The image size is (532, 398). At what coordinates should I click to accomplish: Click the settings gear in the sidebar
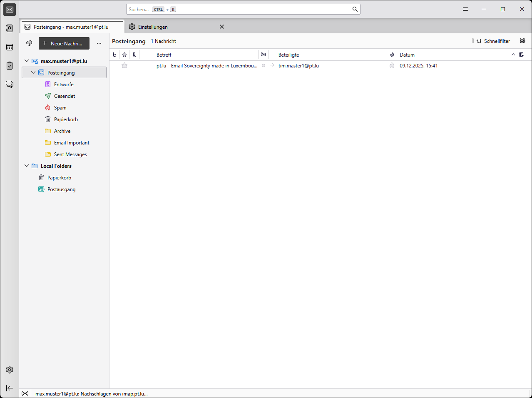pyautogui.click(x=10, y=370)
